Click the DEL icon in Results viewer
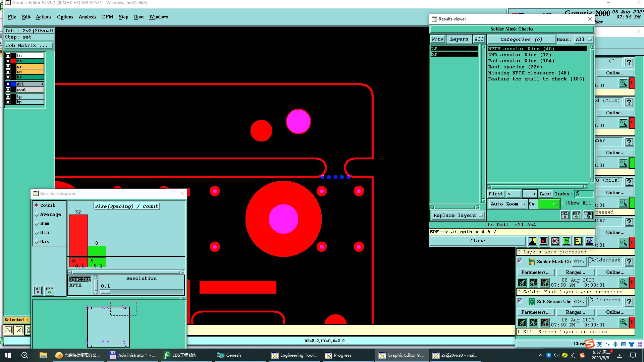This screenshot has width=644, height=362. (565, 215)
